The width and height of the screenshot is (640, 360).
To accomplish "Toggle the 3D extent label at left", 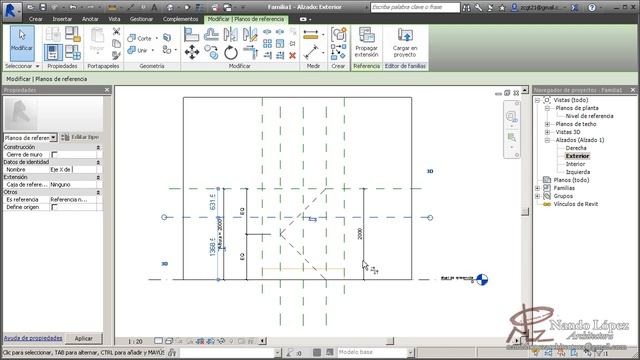I will 164,264.
